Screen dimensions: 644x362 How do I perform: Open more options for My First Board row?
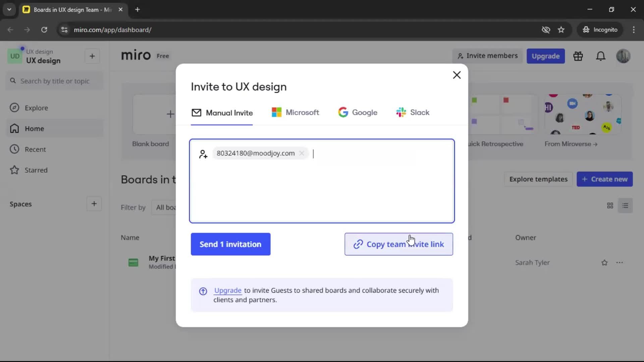tap(620, 263)
